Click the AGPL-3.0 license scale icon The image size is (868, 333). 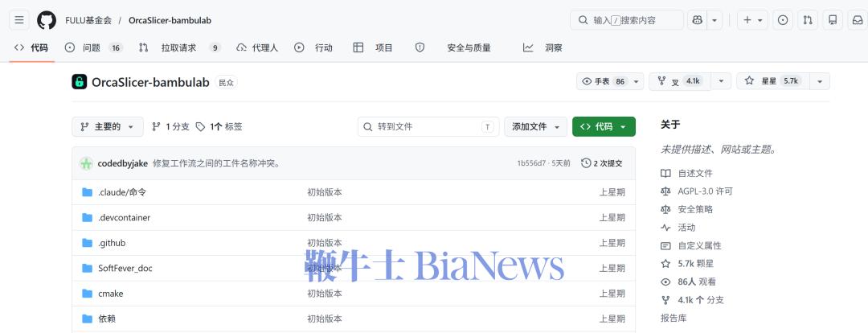(665, 191)
